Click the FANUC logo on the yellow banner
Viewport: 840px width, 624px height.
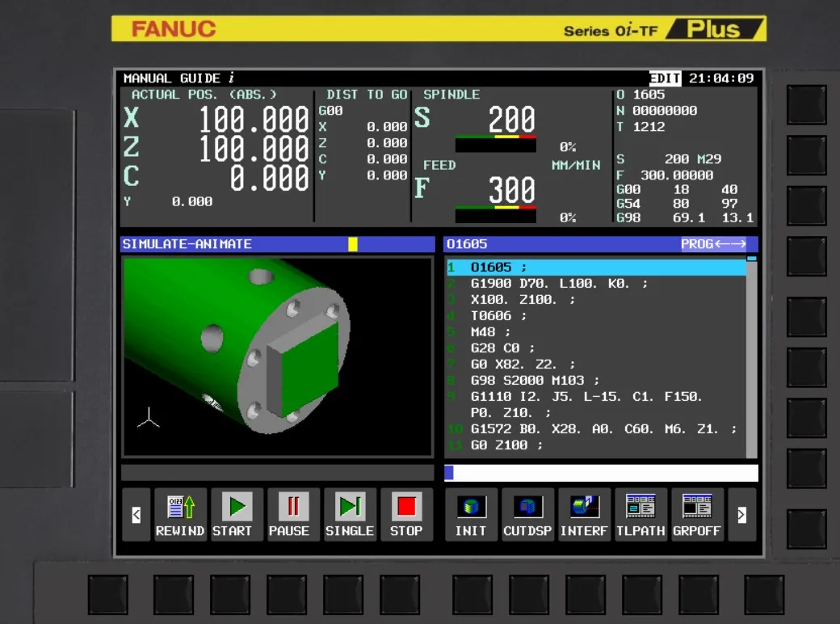click(x=174, y=29)
